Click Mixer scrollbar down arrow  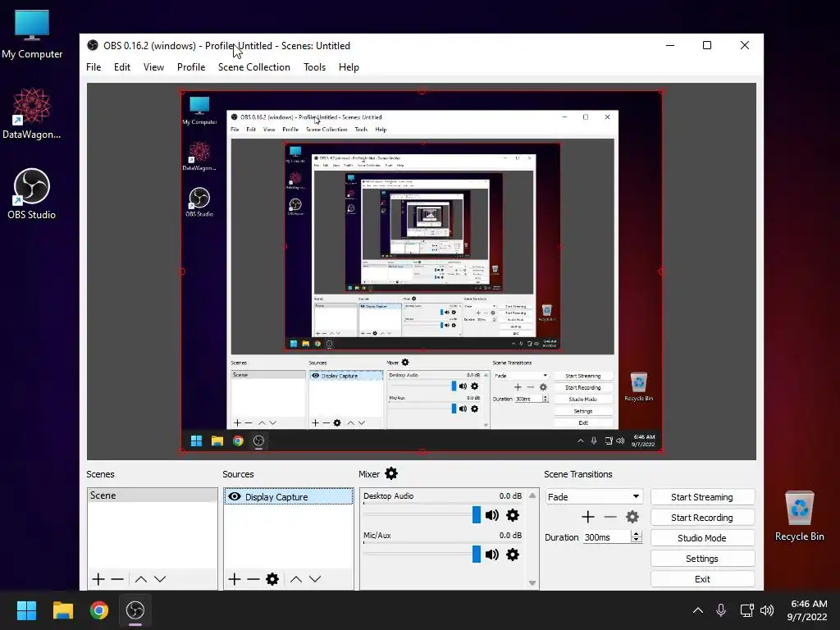point(532,583)
